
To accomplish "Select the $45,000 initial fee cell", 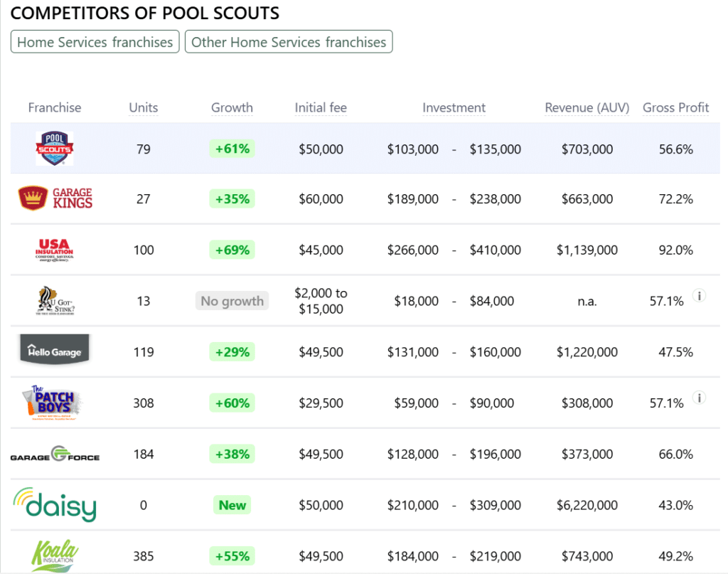I will (x=321, y=250).
